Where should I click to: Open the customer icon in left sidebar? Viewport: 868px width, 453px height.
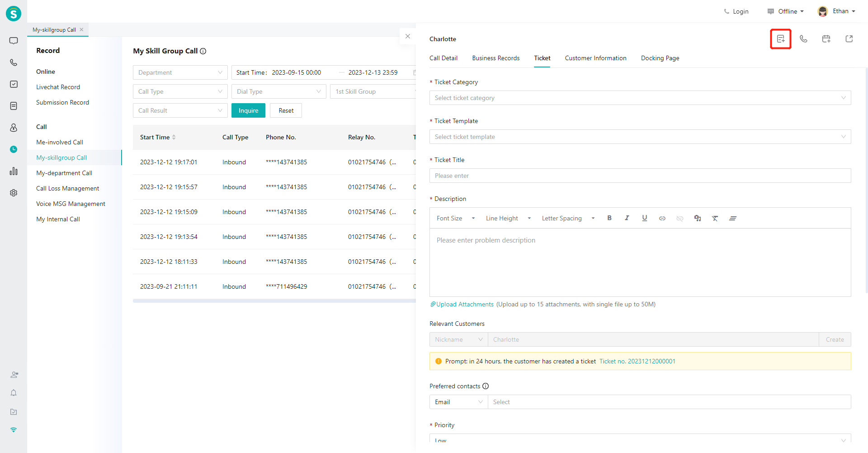point(14,128)
